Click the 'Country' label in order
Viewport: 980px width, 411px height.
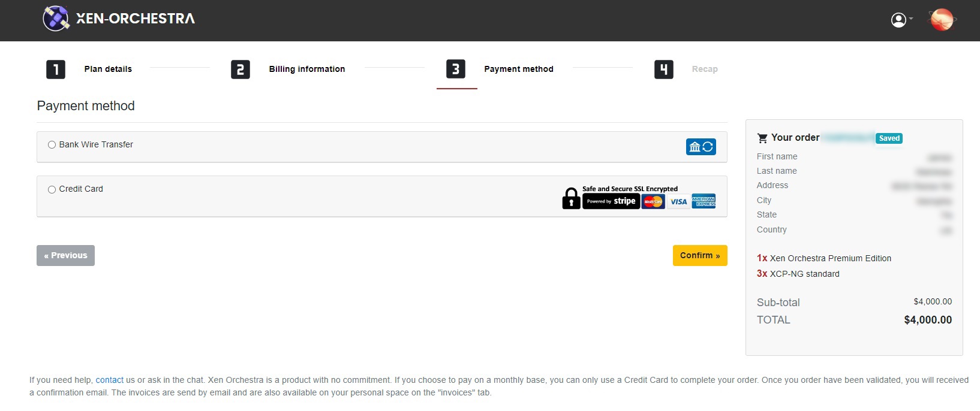pyautogui.click(x=771, y=229)
